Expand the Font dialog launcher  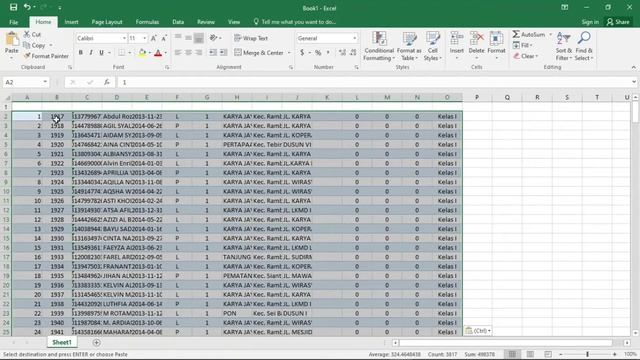(x=167, y=67)
